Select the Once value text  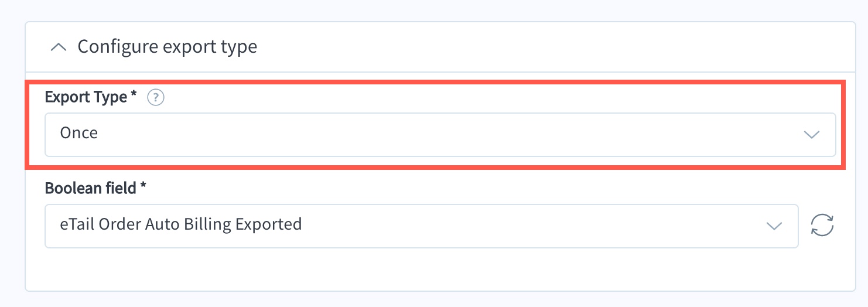(79, 133)
